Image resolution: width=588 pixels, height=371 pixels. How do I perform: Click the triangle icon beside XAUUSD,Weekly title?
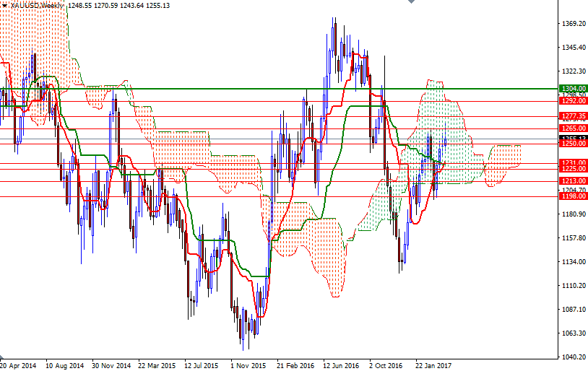click(5, 5)
